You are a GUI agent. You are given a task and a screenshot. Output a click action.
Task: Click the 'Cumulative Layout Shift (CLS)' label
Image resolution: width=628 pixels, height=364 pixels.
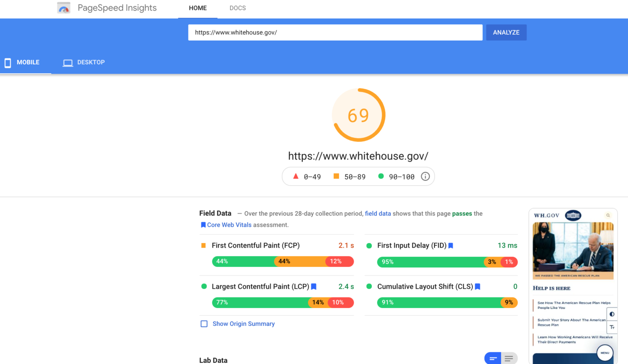click(425, 287)
